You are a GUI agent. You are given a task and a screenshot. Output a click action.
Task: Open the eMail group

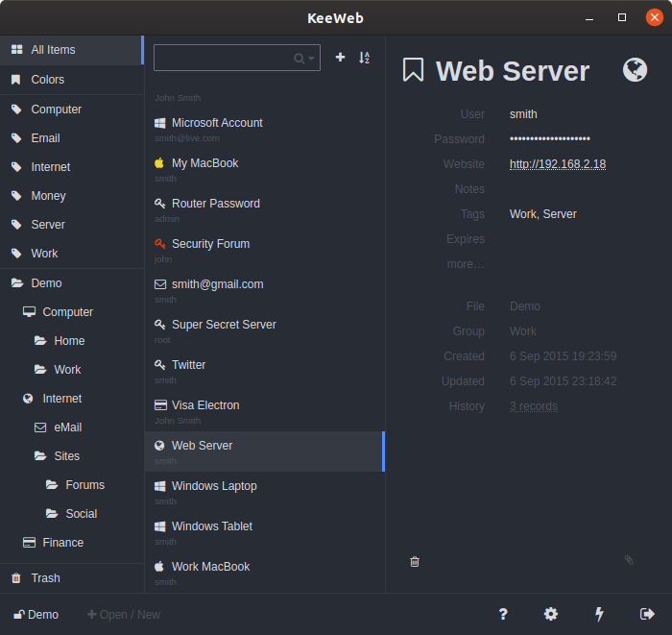click(x=72, y=427)
